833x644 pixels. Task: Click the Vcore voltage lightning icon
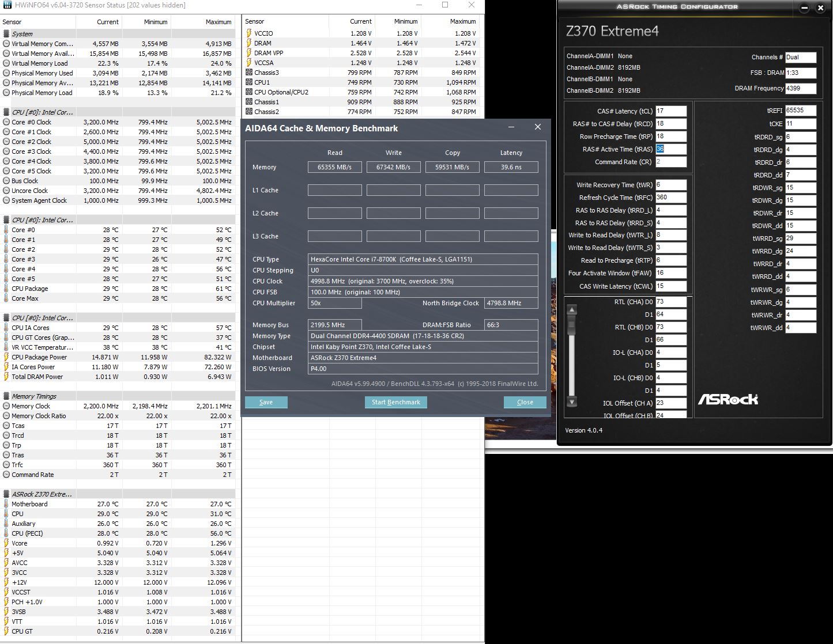click(6, 543)
